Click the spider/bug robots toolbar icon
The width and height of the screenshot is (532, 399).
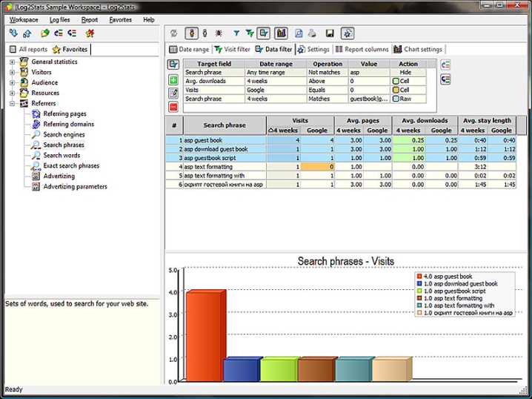coord(219,33)
